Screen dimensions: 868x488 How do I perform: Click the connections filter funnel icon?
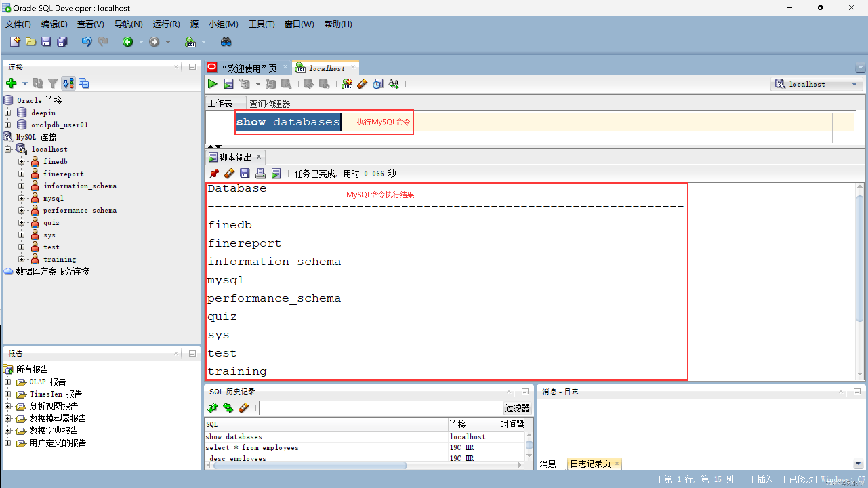point(53,83)
